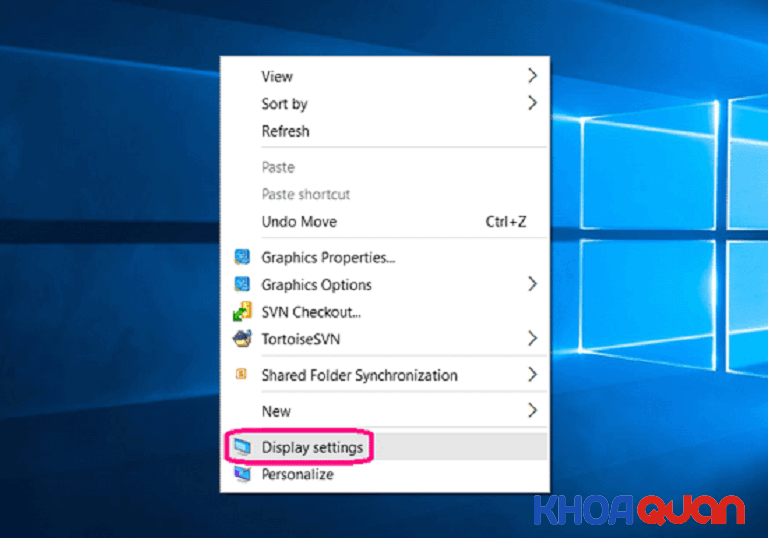Viewport: 768px width, 538px height.
Task: Click empty desktop left of the menu
Action: tap(110, 300)
